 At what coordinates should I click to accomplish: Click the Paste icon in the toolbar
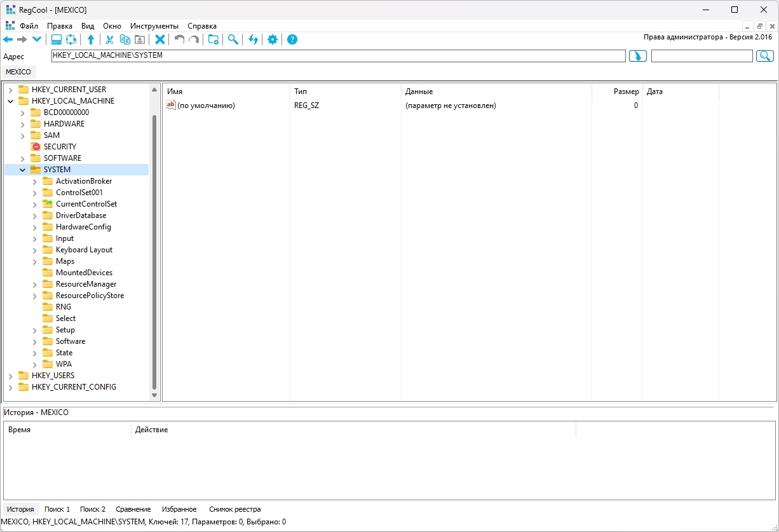[140, 39]
